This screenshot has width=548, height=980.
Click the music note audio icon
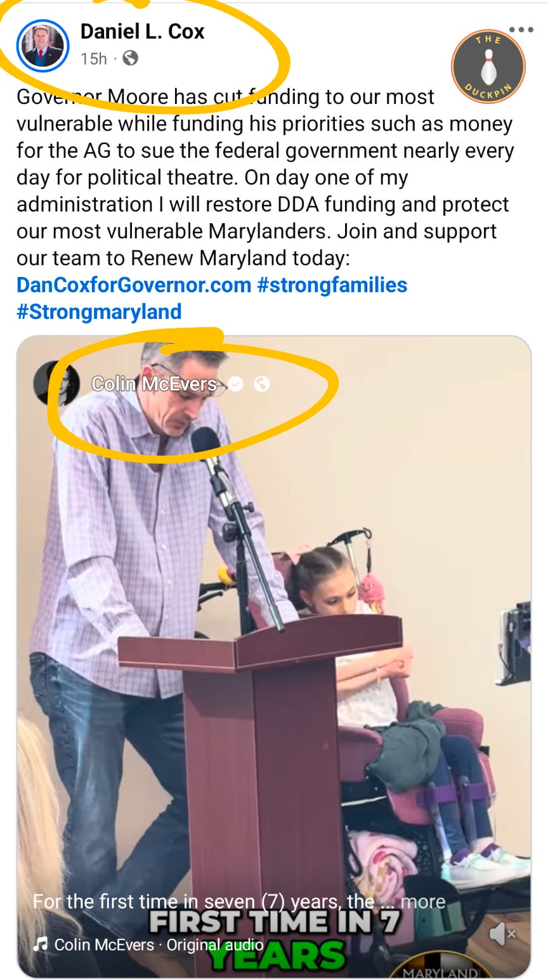click(x=40, y=944)
